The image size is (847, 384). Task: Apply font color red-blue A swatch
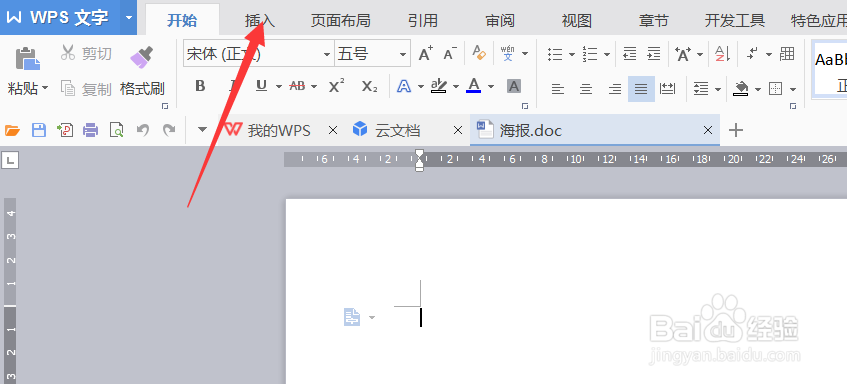[x=474, y=85]
